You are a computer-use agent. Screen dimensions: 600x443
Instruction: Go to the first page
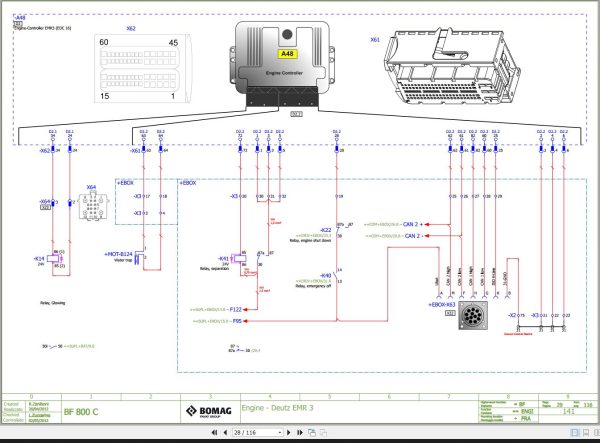pos(214,432)
